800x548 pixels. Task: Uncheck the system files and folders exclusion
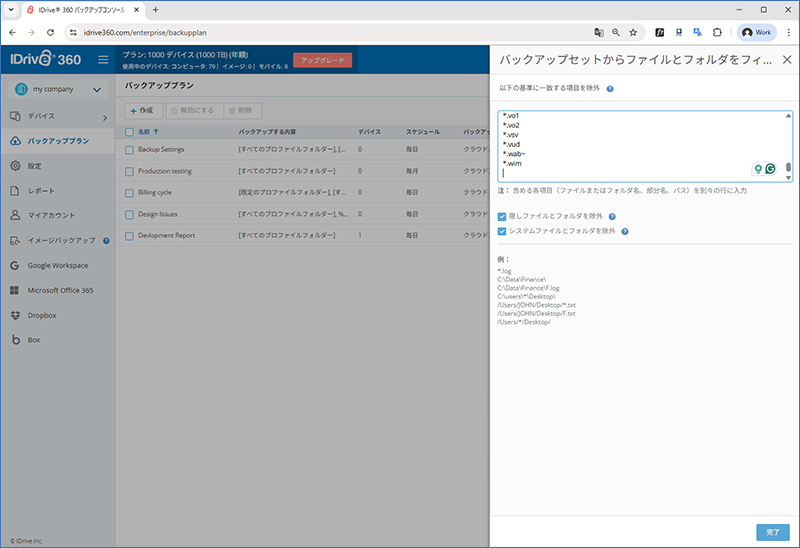coord(503,231)
